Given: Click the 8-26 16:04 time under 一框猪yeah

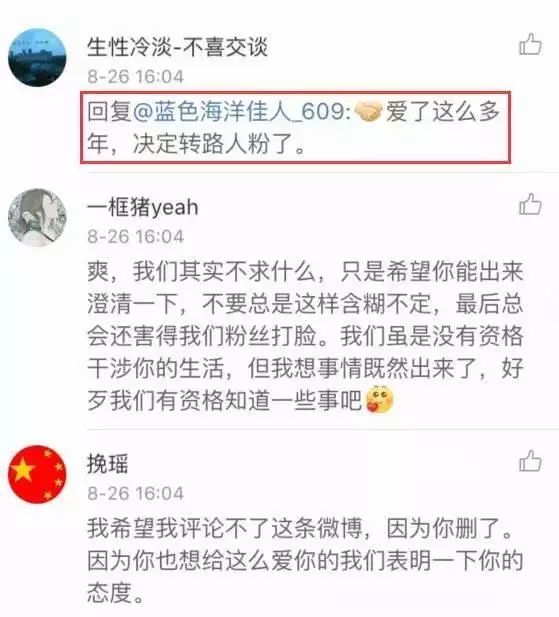Looking at the screenshot, I should (x=135, y=236).
